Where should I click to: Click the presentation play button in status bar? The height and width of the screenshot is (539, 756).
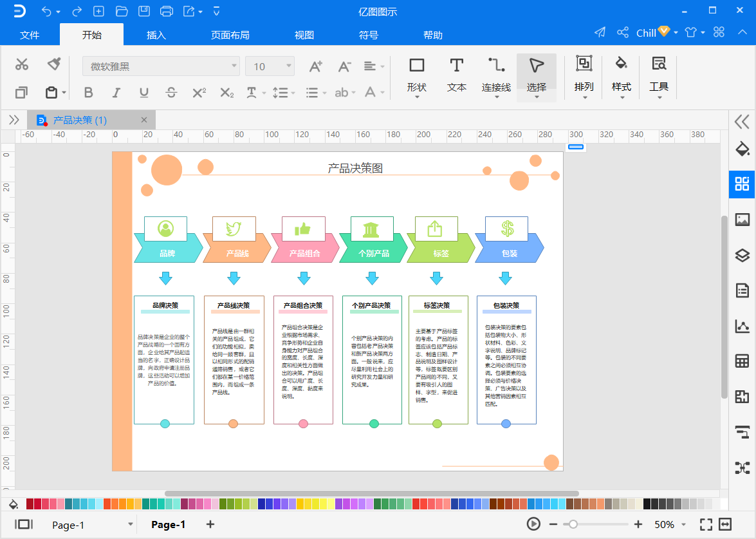pos(533,524)
